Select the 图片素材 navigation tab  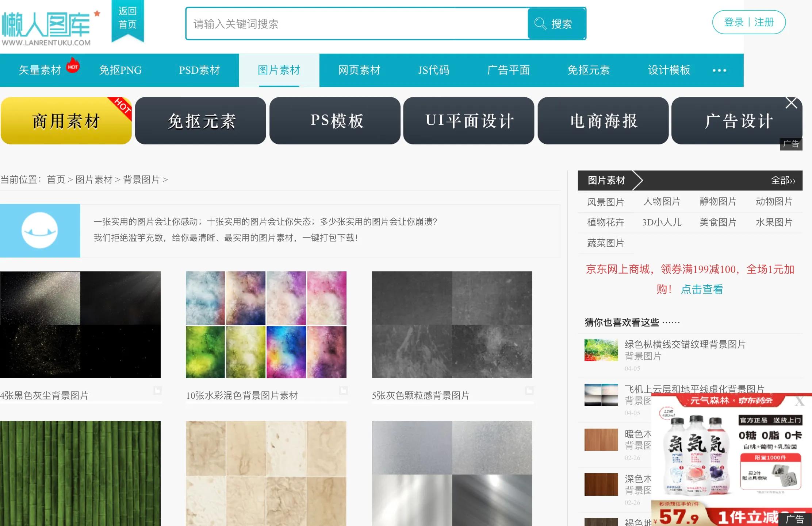[279, 70]
